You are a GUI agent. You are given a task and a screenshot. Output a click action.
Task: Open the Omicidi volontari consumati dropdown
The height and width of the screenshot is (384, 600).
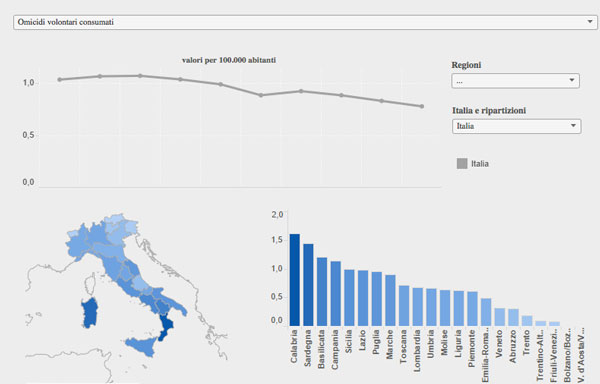pos(305,22)
